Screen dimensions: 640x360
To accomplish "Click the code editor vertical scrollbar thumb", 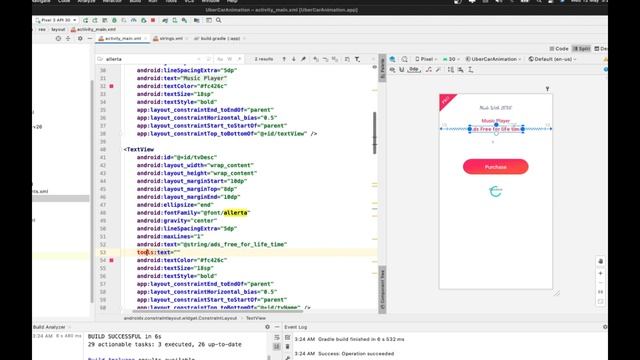I will click(375, 133).
